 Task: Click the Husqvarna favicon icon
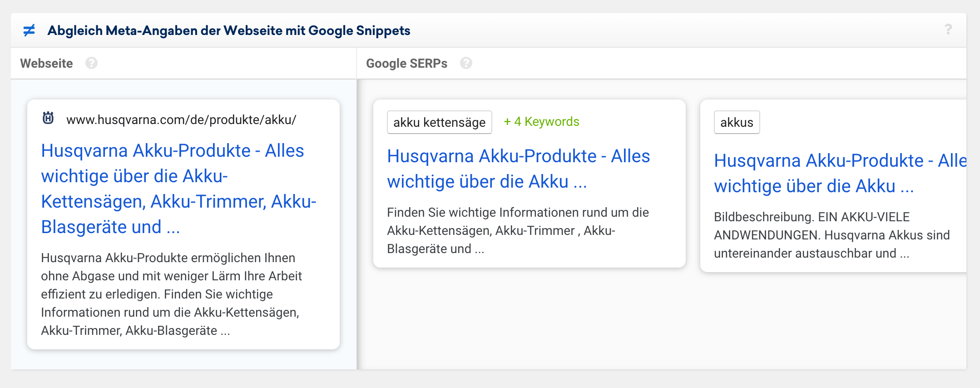tap(48, 119)
